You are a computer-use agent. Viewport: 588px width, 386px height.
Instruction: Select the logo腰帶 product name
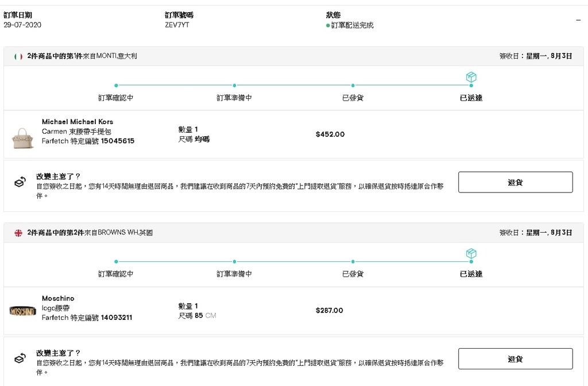click(x=56, y=308)
